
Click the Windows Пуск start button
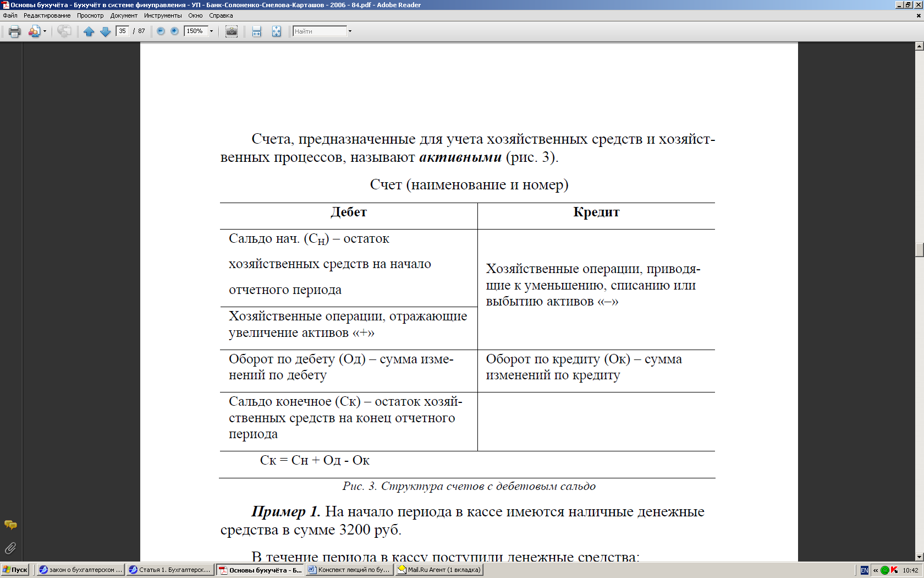pyautogui.click(x=15, y=570)
